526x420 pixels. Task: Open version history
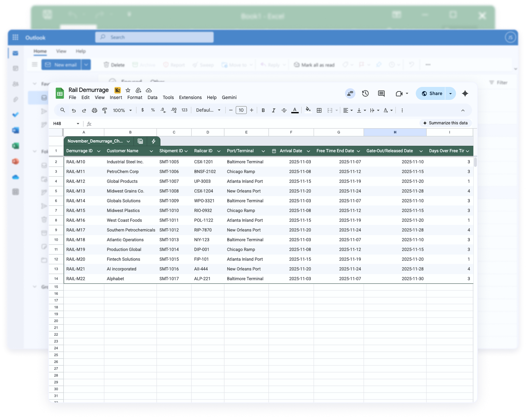coord(365,93)
